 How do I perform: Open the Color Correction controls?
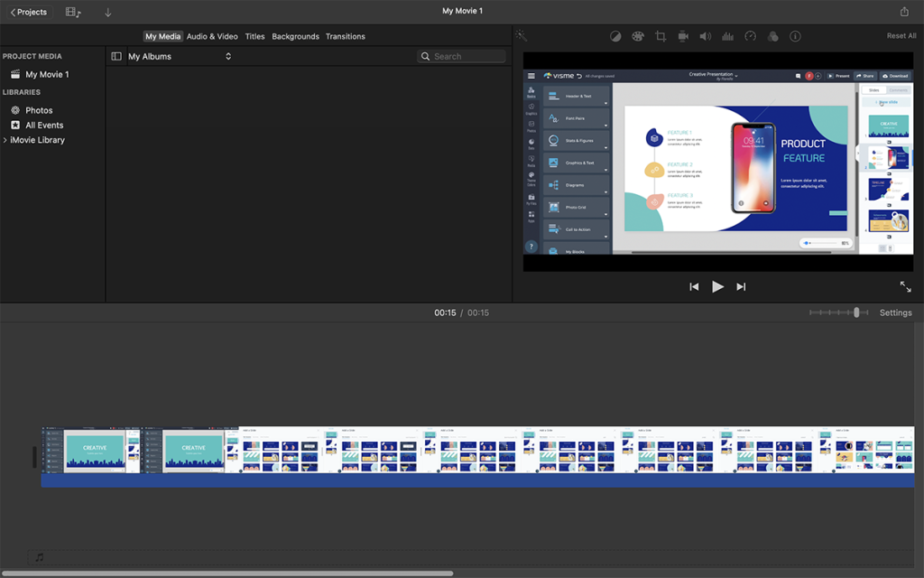click(x=638, y=36)
